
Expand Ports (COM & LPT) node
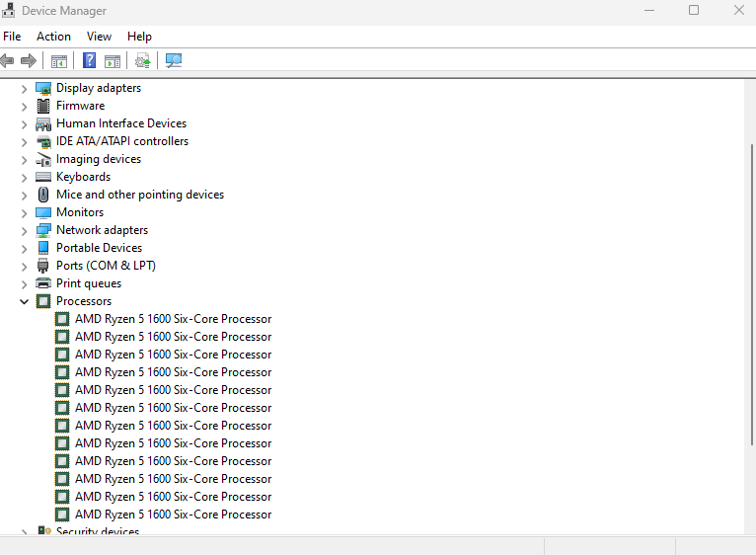(x=25, y=266)
